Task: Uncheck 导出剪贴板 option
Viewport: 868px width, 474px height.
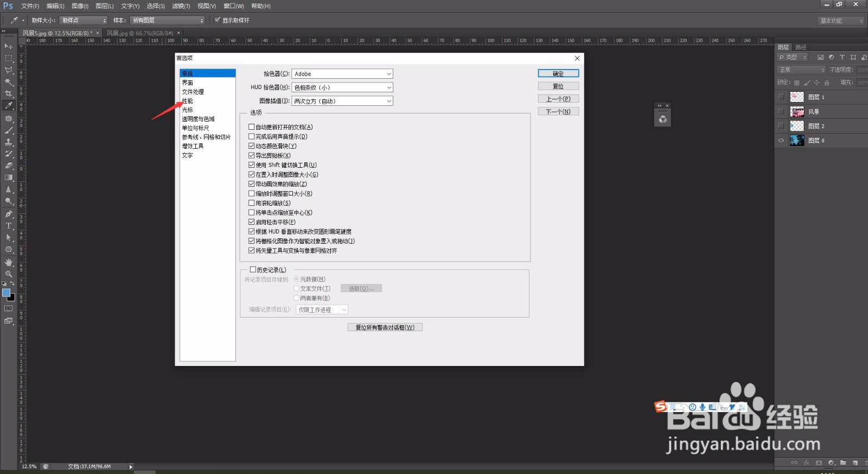Action: pyautogui.click(x=251, y=156)
